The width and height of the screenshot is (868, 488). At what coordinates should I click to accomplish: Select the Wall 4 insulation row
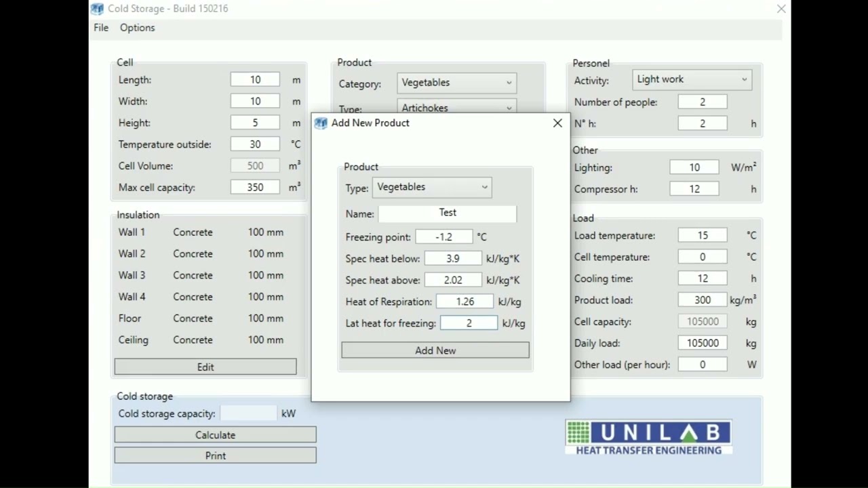[x=201, y=297]
